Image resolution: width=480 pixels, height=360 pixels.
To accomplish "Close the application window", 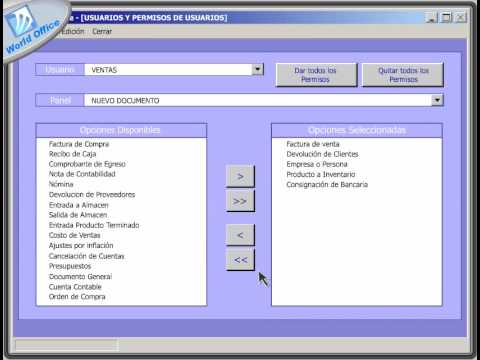I will pyautogui.click(x=460, y=17).
